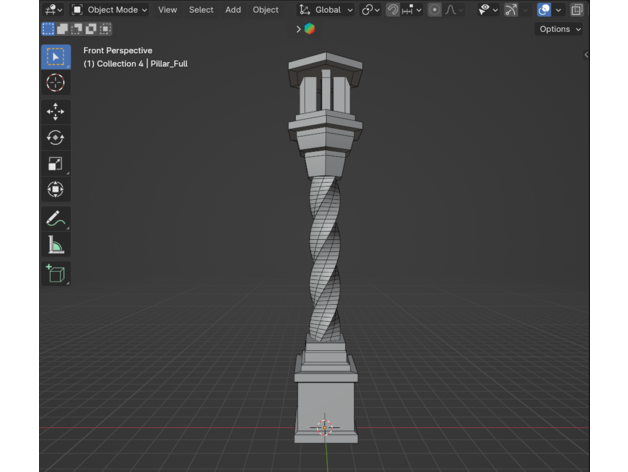The height and width of the screenshot is (472, 628).
Task: Pick the Rotate tool
Action: tap(55, 138)
